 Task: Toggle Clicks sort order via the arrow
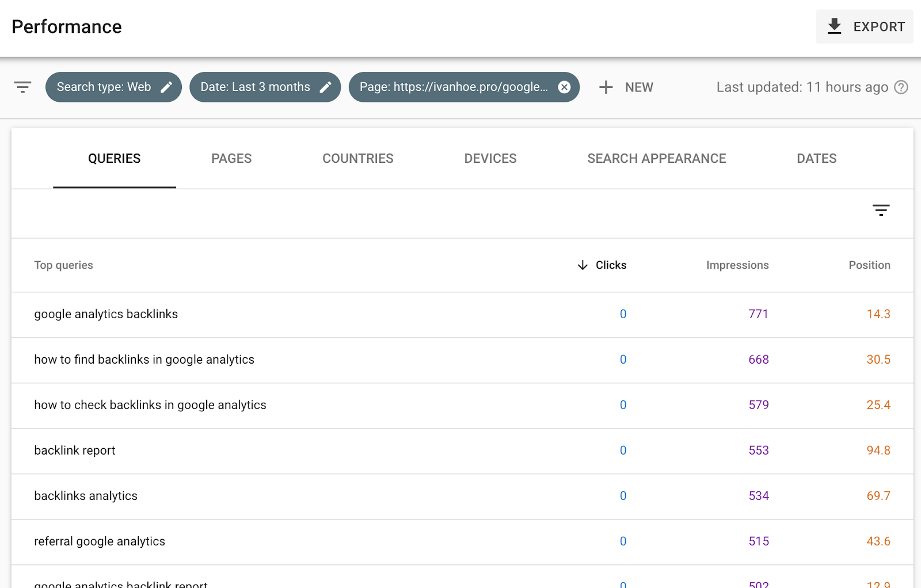583,265
